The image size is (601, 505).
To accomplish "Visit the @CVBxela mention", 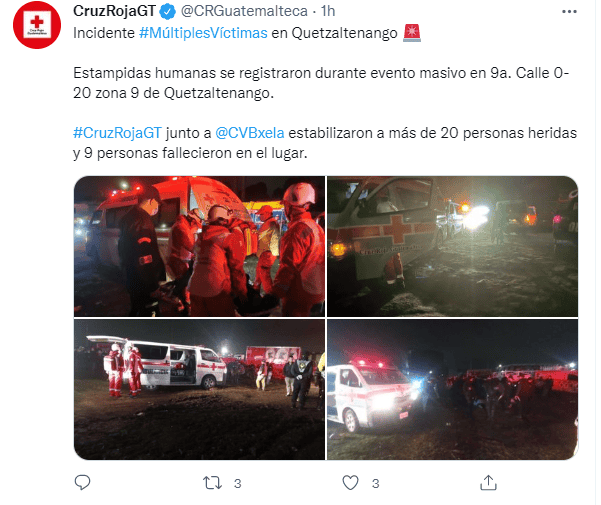I will pyautogui.click(x=250, y=133).
